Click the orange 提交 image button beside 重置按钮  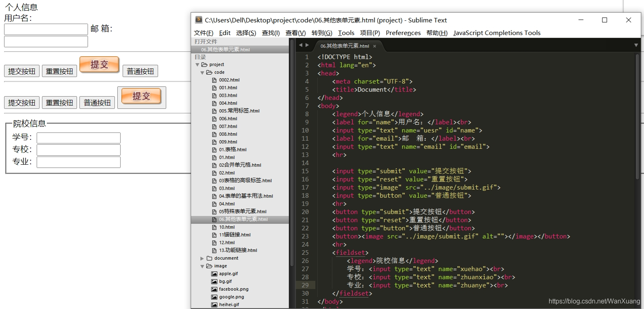click(x=99, y=64)
